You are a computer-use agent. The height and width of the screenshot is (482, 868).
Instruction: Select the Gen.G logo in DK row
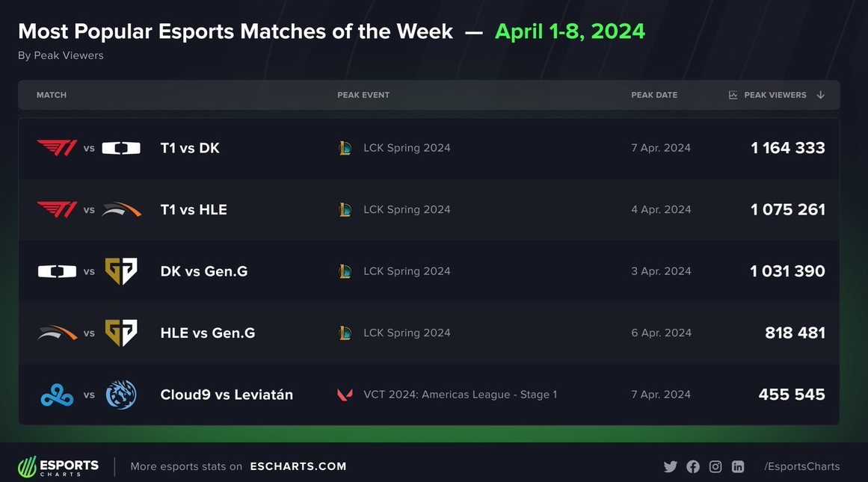120,271
